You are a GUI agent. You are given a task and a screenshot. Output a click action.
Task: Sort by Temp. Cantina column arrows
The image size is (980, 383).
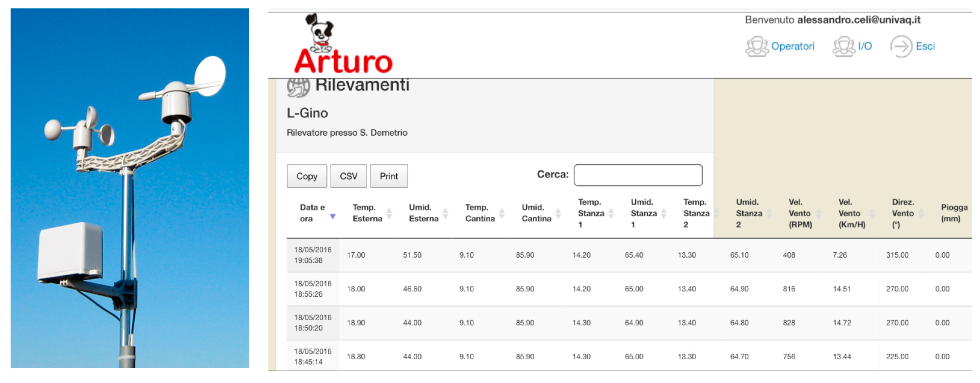501,213
